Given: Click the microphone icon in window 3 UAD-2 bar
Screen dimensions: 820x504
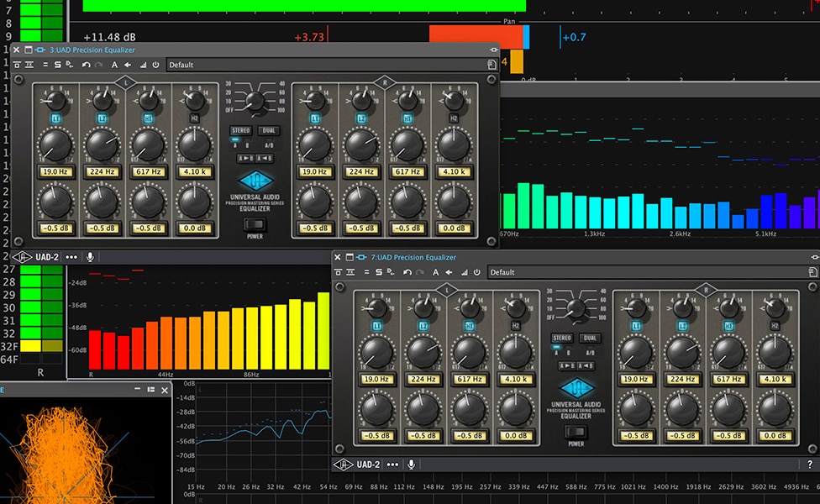Looking at the screenshot, I should pyautogui.click(x=90, y=257).
